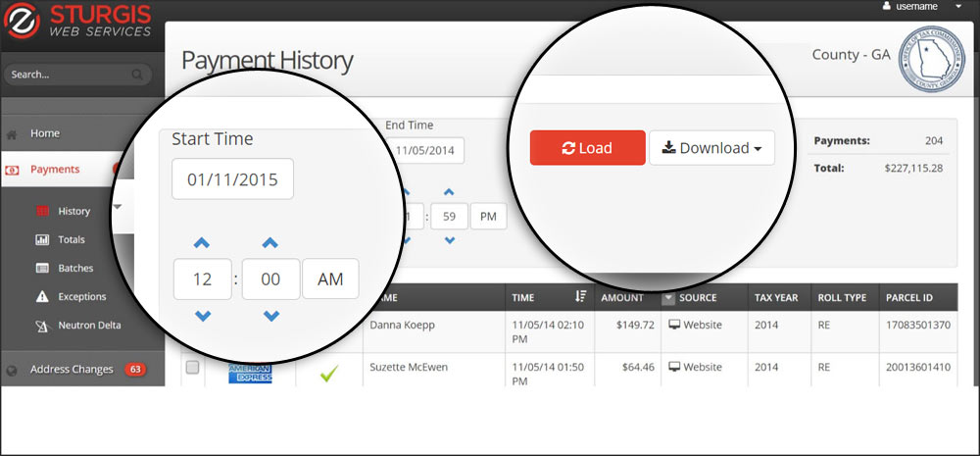Decrease the Start Time minutes

point(270,317)
